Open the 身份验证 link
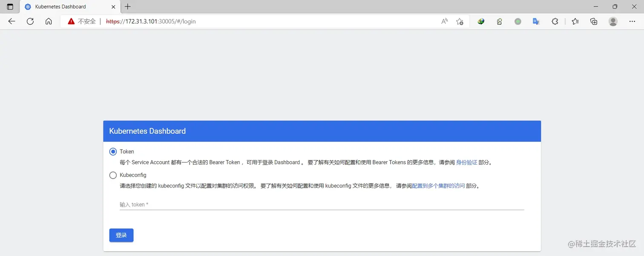Screen dimensions: 644x256 coord(466,162)
